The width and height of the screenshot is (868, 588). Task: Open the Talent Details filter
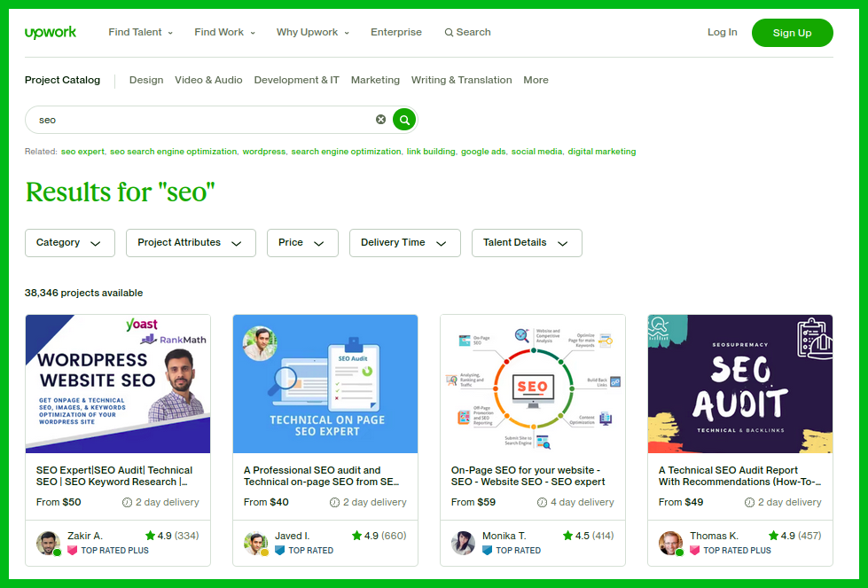point(527,243)
